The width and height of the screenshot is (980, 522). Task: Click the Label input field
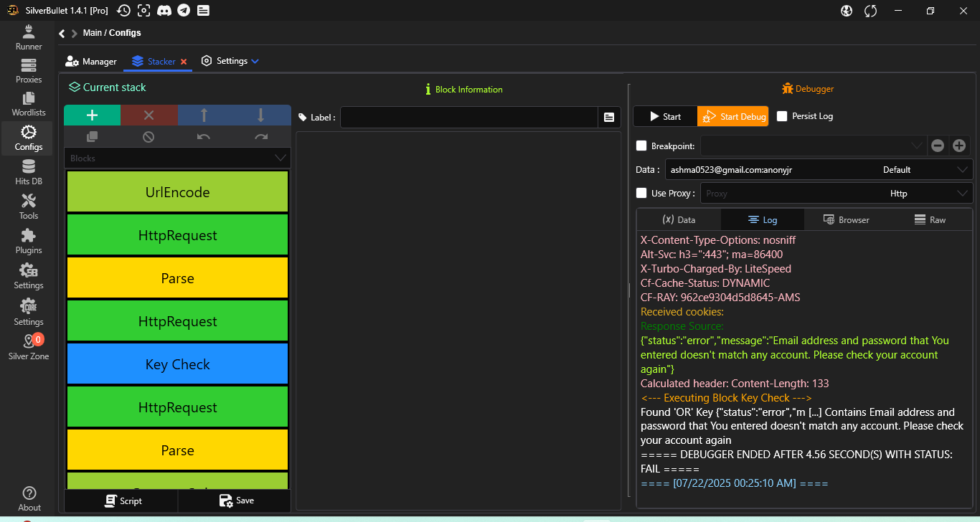click(469, 117)
